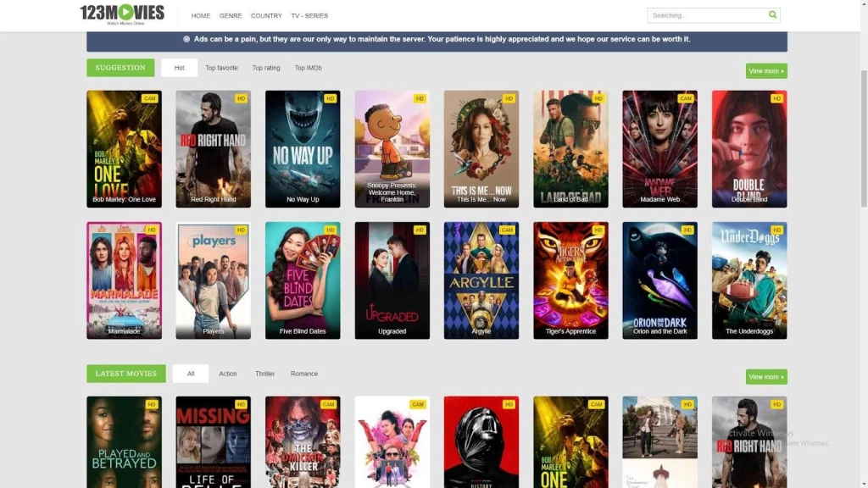Image resolution: width=868 pixels, height=488 pixels.
Task: Click the SUGGESTION section label
Action: (120, 68)
